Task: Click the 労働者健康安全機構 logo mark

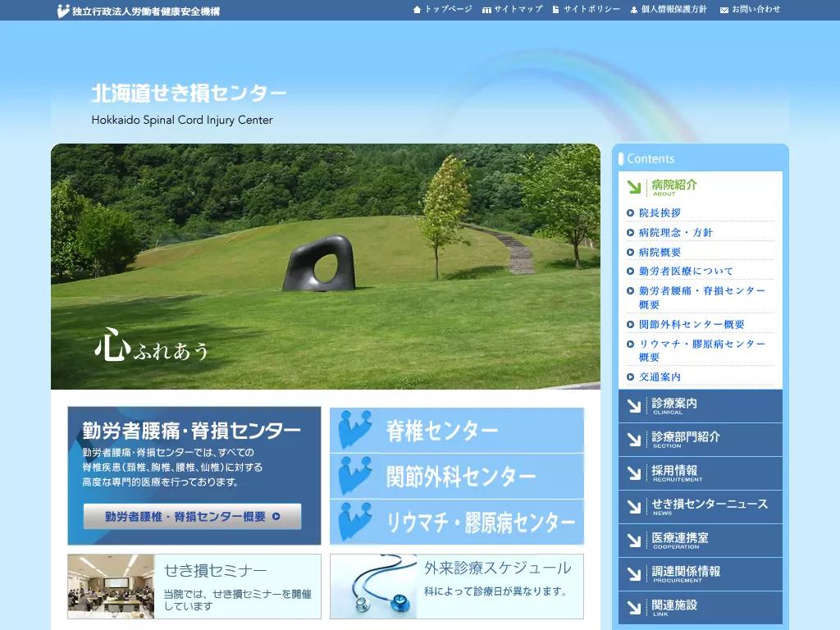Action: tap(63, 11)
